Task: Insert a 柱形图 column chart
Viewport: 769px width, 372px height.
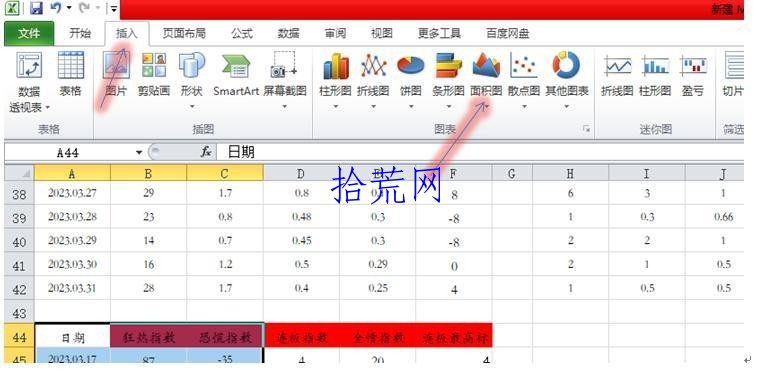Action: [335, 81]
